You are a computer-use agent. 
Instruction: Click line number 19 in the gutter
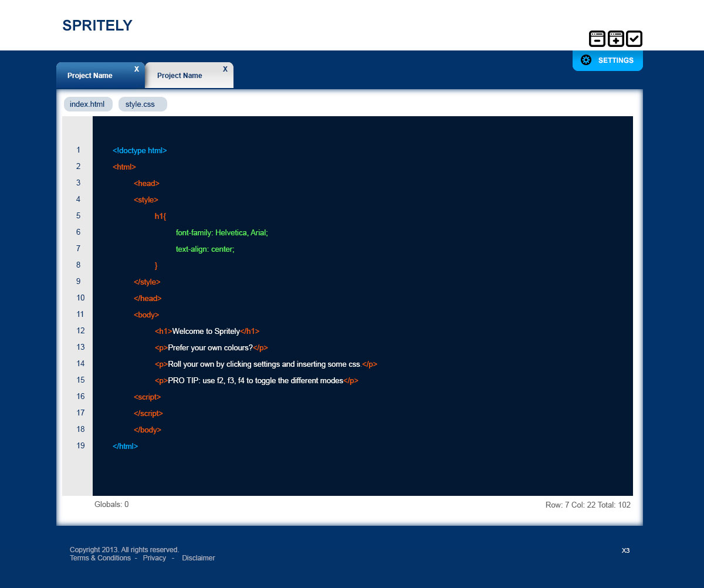coord(80,446)
